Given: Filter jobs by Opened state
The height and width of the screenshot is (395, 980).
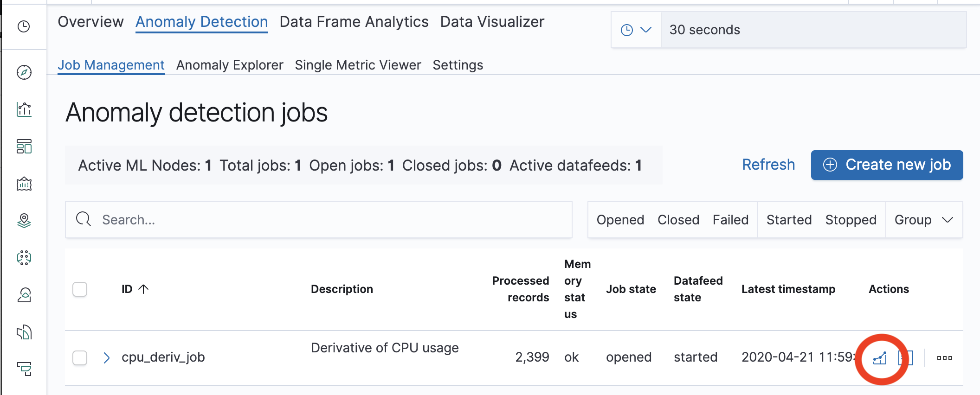Looking at the screenshot, I should [x=620, y=220].
